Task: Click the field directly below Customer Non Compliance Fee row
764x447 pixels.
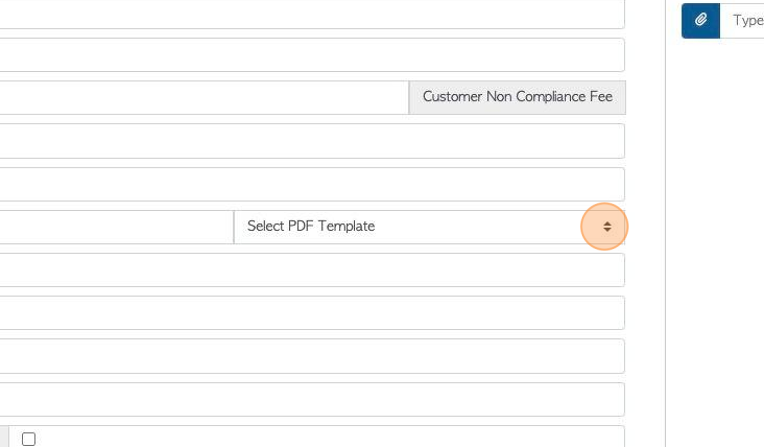Action: tap(312, 141)
